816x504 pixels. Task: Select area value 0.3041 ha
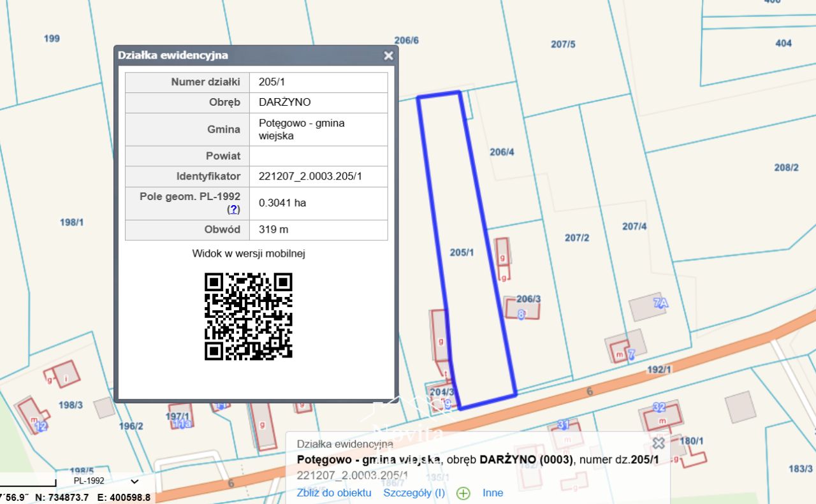point(282,203)
